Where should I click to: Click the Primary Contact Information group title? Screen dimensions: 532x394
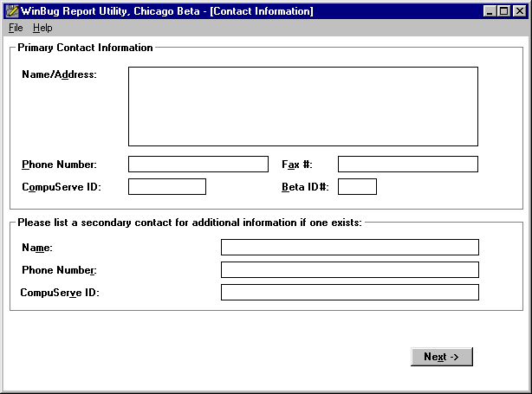click(x=85, y=48)
